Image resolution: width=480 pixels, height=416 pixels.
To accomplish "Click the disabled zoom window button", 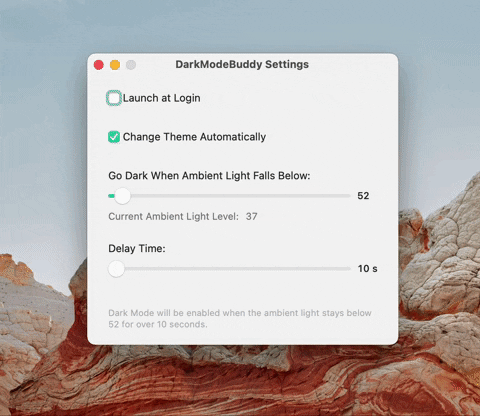I will [x=131, y=65].
